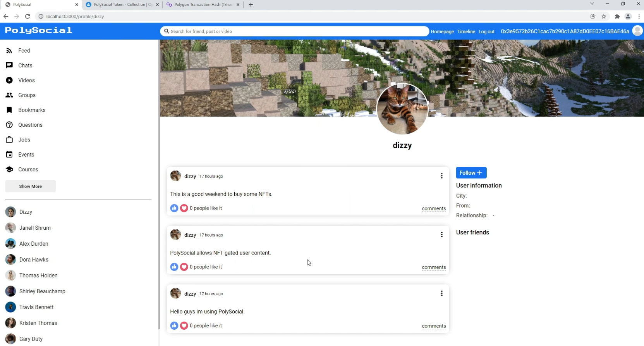The height and width of the screenshot is (346, 644).
Task: Click the sidebar vertical scrollbar
Action: point(159,184)
